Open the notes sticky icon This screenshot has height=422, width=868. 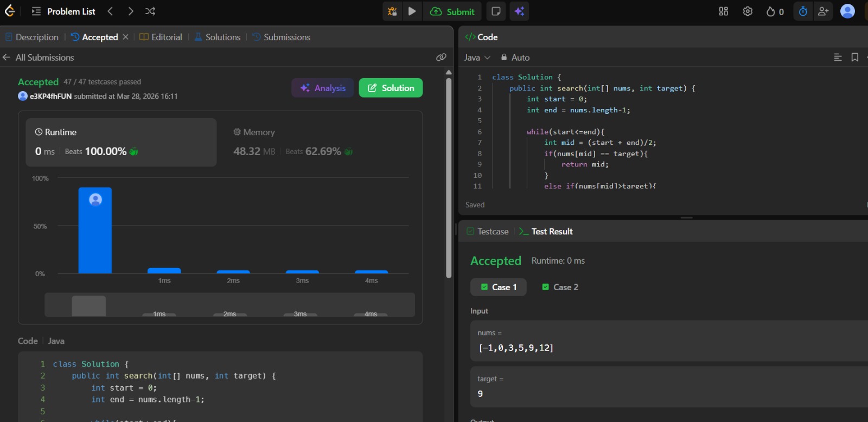click(496, 11)
